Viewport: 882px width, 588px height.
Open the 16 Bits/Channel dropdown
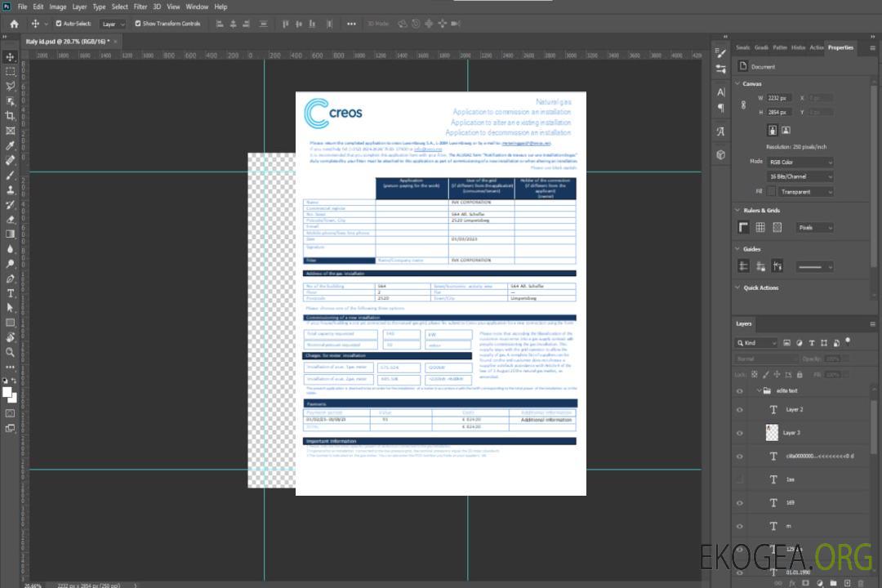point(800,176)
